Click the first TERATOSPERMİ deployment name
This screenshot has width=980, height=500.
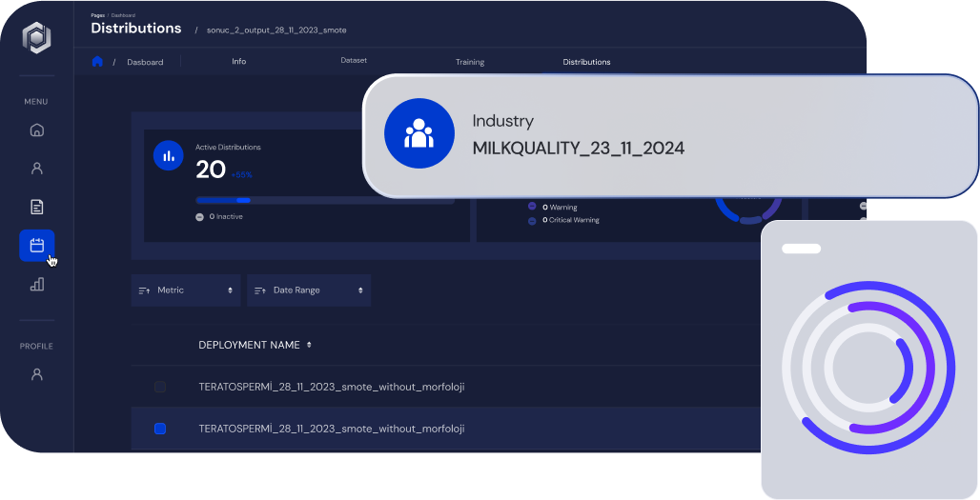(x=331, y=387)
